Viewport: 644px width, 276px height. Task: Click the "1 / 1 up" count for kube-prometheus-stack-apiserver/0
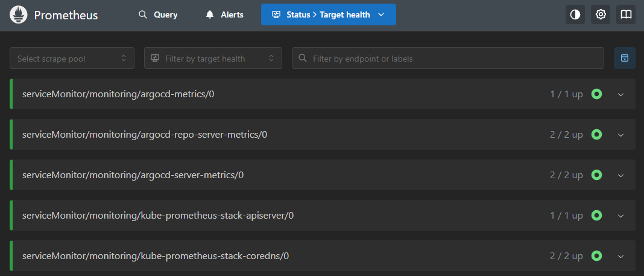tap(566, 215)
